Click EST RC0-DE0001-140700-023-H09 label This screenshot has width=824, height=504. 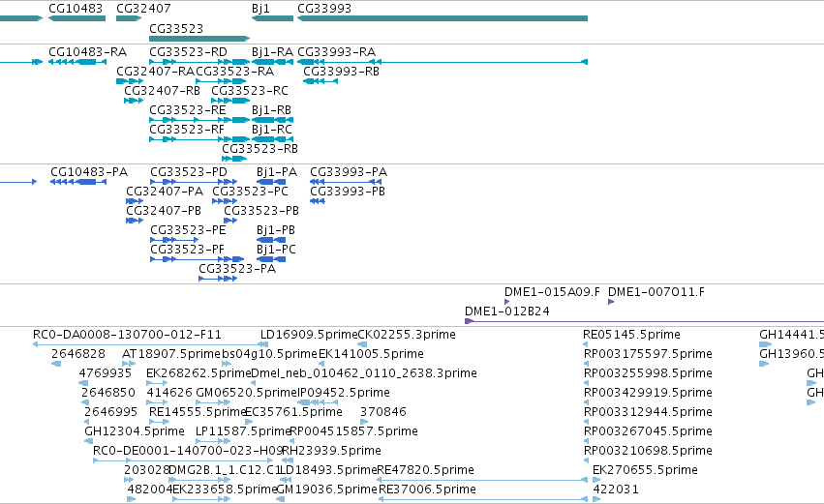tap(188, 452)
